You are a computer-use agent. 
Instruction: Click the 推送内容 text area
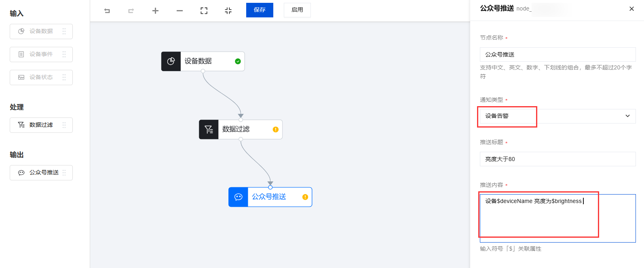(557, 218)
